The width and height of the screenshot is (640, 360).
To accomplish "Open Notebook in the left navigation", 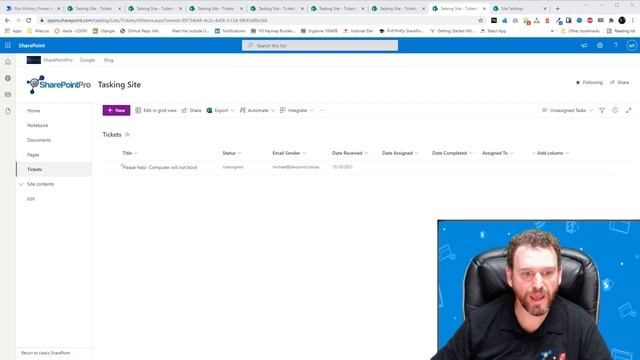I will 38,125.
